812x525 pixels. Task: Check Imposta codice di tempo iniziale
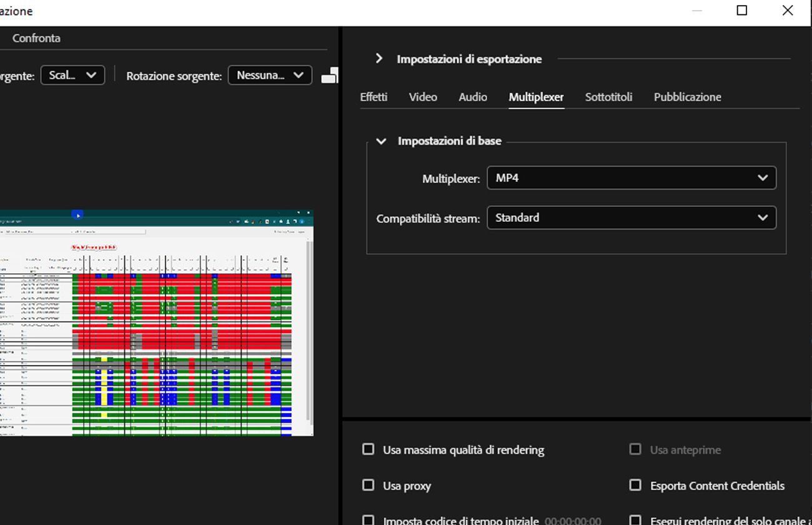click(369, 520)
